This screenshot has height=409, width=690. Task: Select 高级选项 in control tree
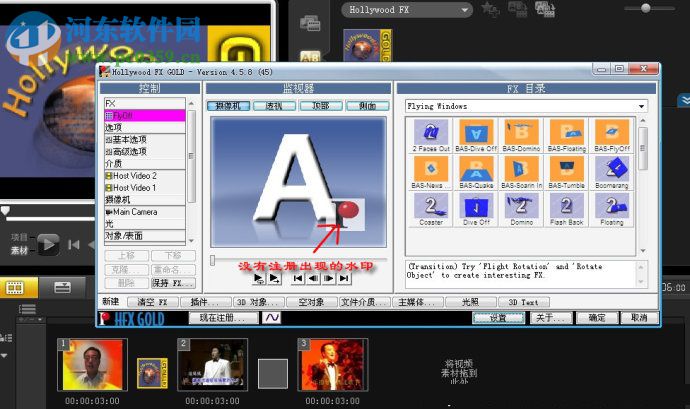(x=145, y=151)
